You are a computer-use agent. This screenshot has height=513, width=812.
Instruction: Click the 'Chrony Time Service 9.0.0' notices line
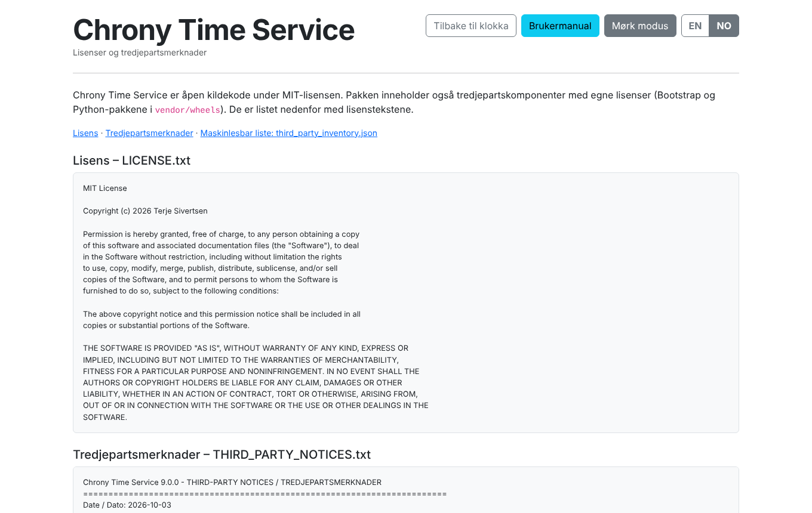[x=232, y=483]
